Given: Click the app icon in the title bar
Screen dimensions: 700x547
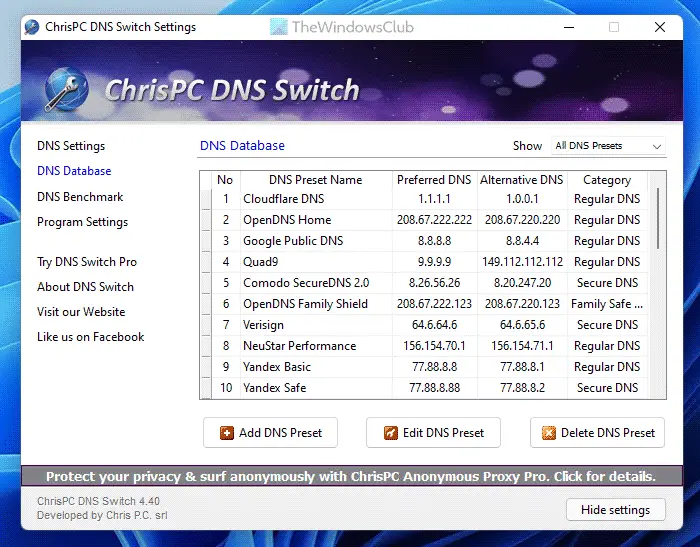Looking at the screenshot, I should [x=32, y=27].
